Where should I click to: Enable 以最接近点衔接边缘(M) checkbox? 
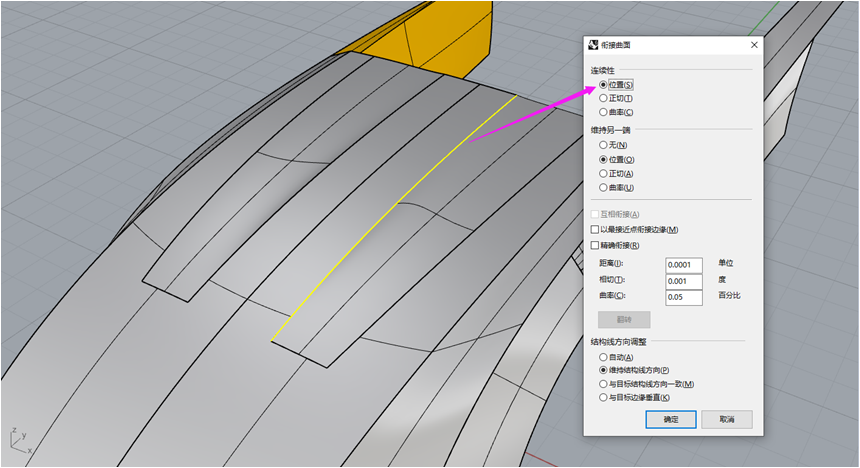[595, 230]
